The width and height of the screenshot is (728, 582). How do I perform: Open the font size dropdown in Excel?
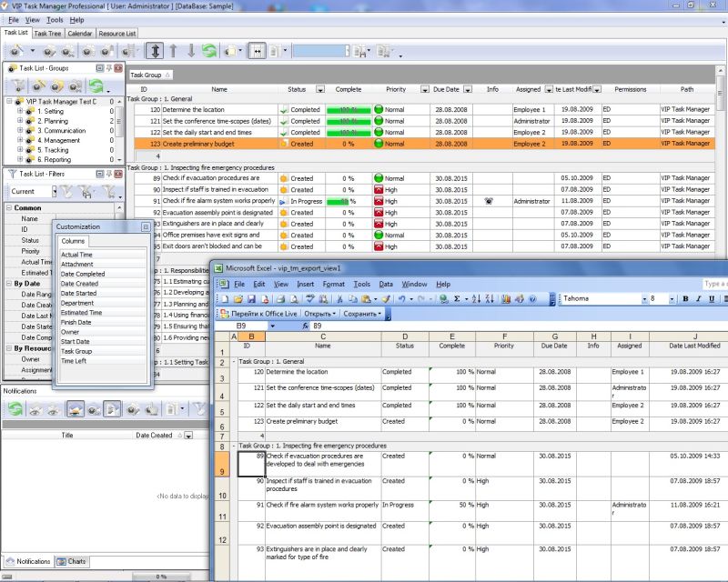(672, 299)
